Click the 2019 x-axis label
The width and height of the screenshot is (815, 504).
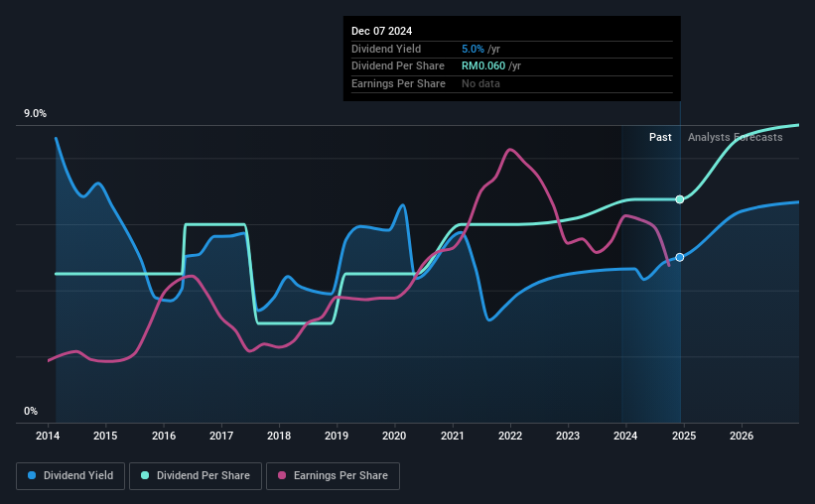pos(337,436)
